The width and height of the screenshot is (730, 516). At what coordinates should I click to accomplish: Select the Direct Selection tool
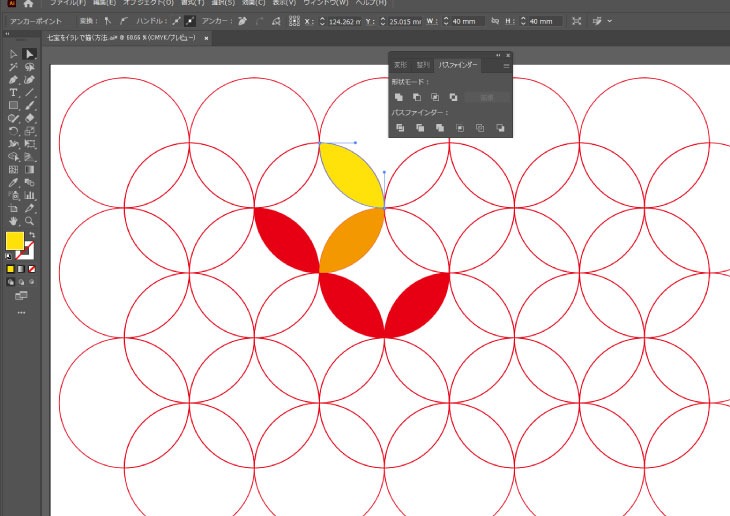tap(30, 54)
